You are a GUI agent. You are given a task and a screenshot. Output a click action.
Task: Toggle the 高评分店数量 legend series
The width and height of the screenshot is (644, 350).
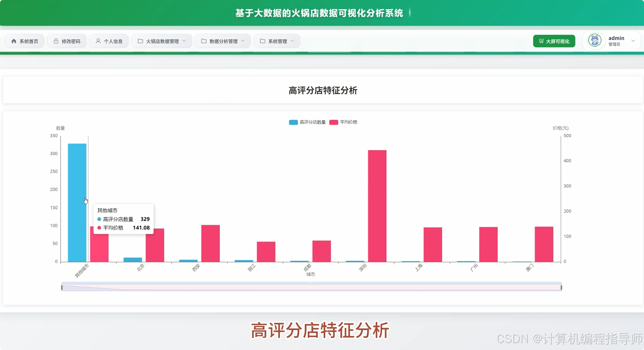tap(307, 122)
